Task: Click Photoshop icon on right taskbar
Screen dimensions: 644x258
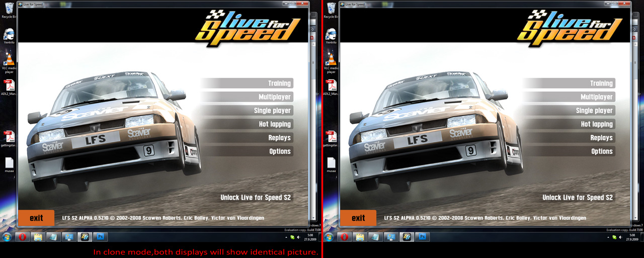Action: pos(422,236)
